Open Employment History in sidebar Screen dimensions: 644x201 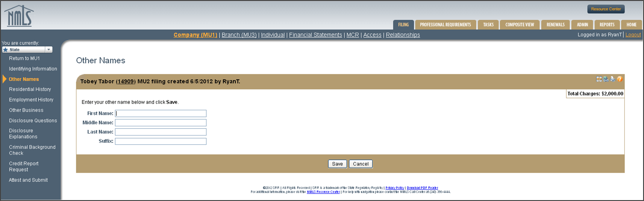click(x=31, y=100)
